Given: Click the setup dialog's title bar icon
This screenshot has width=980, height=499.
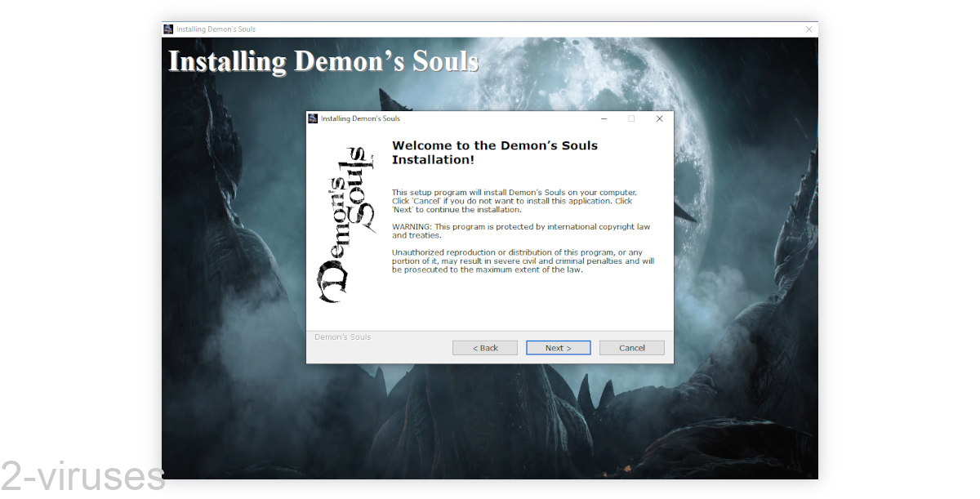Looking at the screenshot, I should (x=313, y=118).
